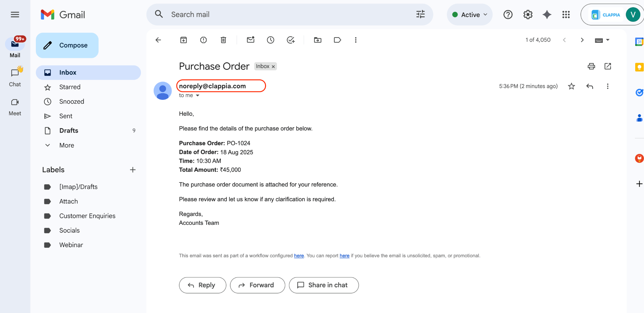This screenshot has width=644, height=313.
Task: Click the Forward button
Action: pyautogui.click(x=258, y=285)
